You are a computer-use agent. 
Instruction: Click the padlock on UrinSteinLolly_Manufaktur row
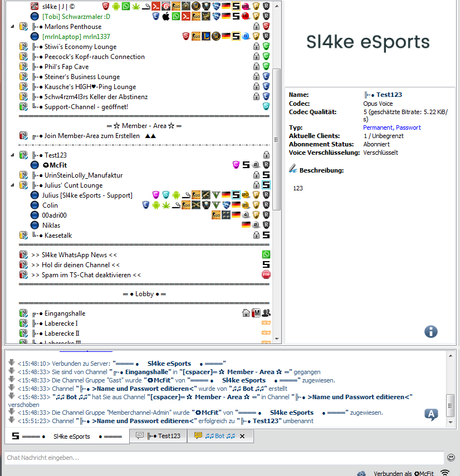(256, 175)
